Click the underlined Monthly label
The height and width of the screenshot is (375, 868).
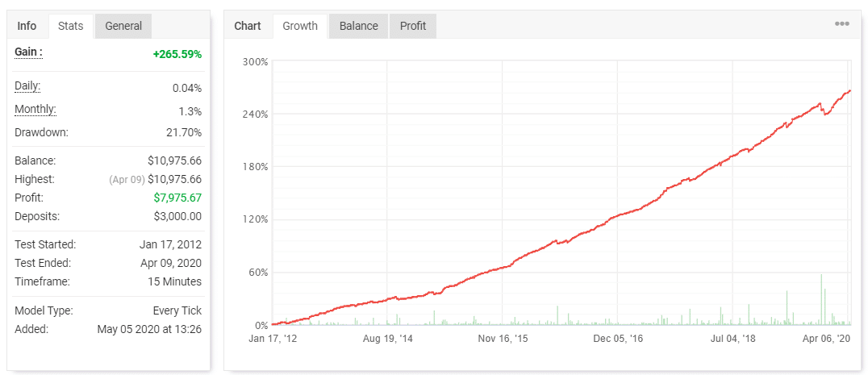(35, 110)
